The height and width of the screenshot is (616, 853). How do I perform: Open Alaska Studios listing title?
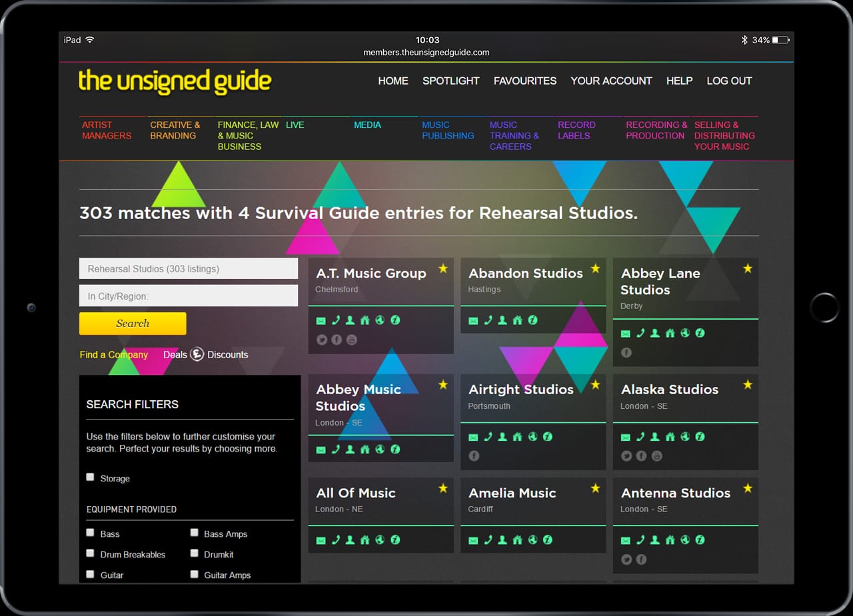pyautogui.click(x=670, y=389)
